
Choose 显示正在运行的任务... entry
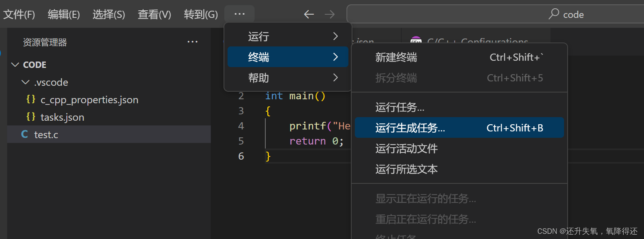(x=459, y=199)
